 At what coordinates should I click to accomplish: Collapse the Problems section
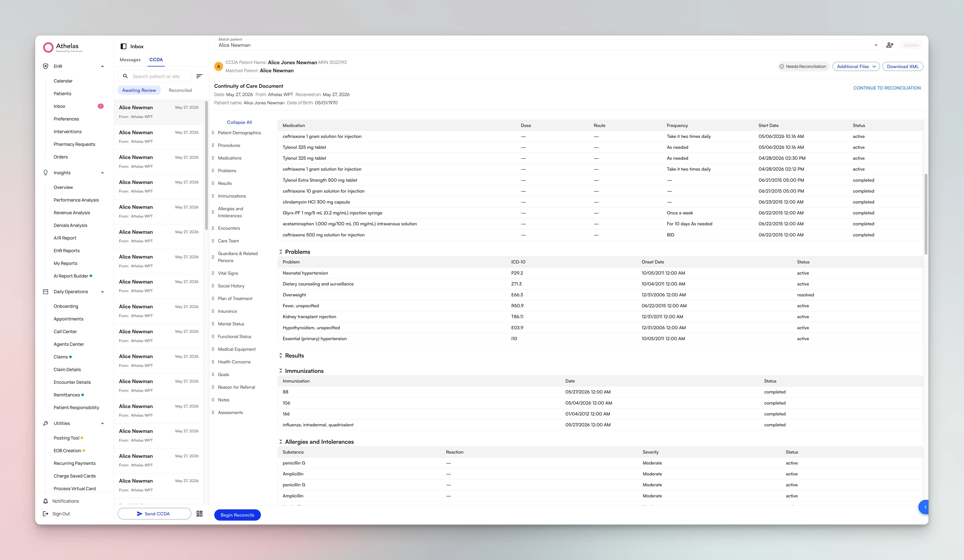pos(280,252)
